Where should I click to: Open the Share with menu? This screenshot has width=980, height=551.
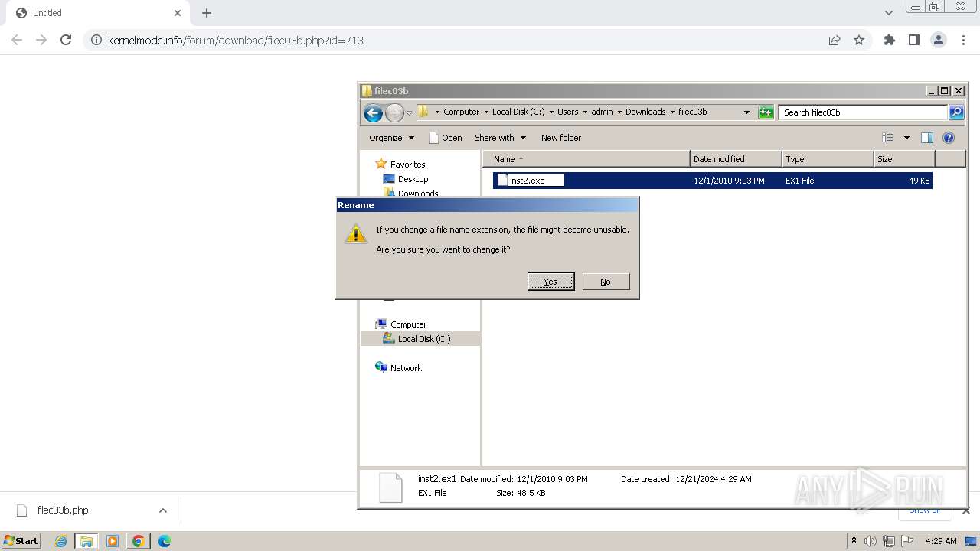pos(500,138)
